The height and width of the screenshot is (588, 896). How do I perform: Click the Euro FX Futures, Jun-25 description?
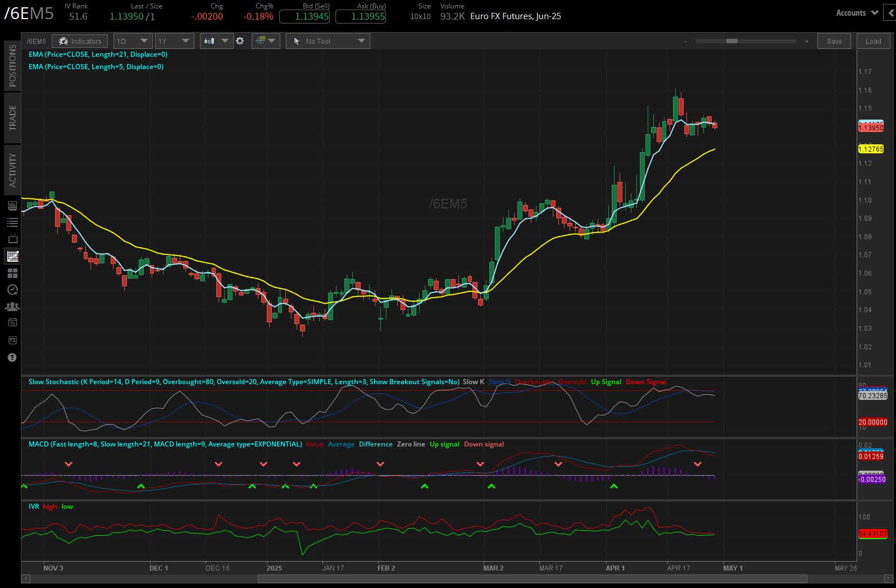[x=515, y=16]
